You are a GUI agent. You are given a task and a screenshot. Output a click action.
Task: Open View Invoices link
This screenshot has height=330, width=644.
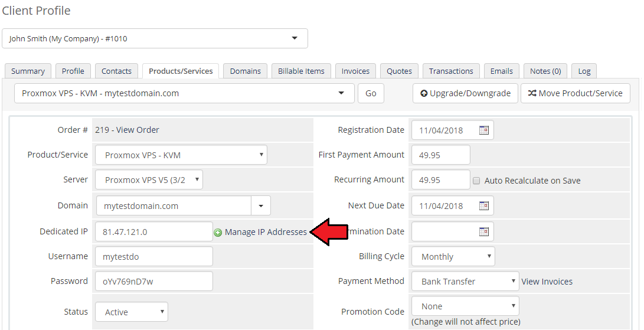(x=547, y=282)
